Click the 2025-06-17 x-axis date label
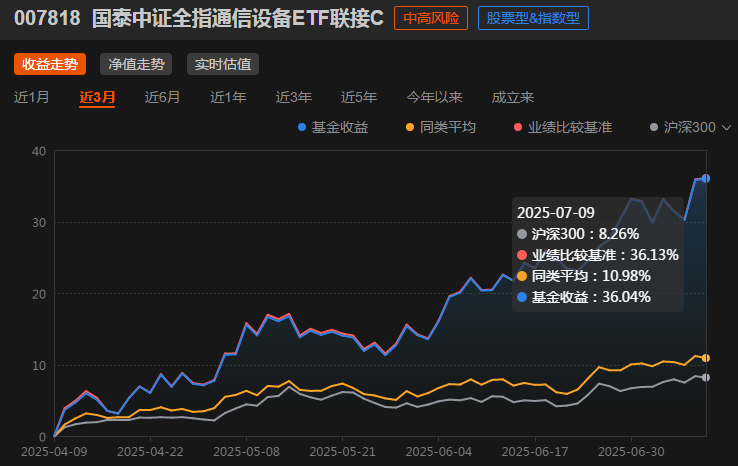 [x=535, y=451]
